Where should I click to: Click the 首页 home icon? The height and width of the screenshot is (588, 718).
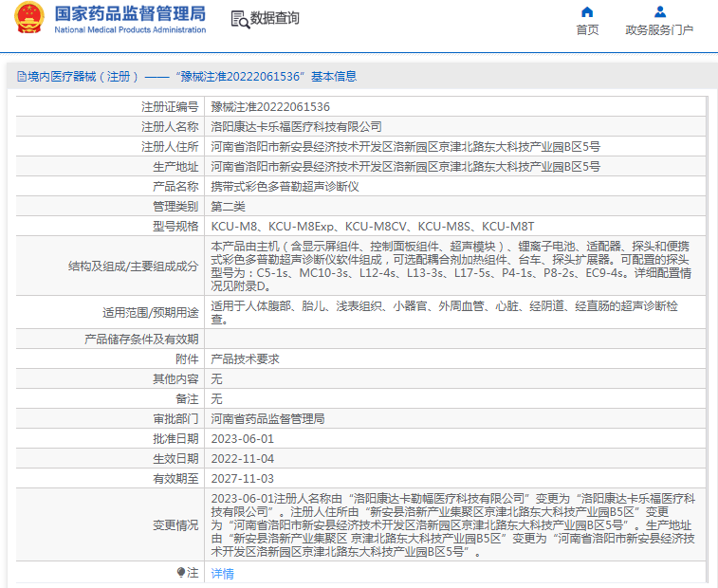point(587,12)
